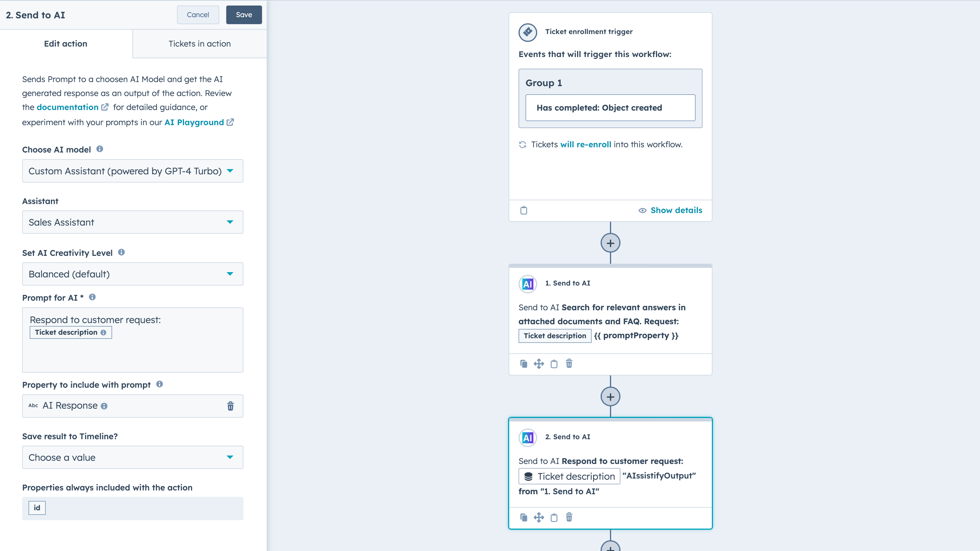Click info icon next to AI Response
This screenshot has height=551, width=980.
pos(104,406)
